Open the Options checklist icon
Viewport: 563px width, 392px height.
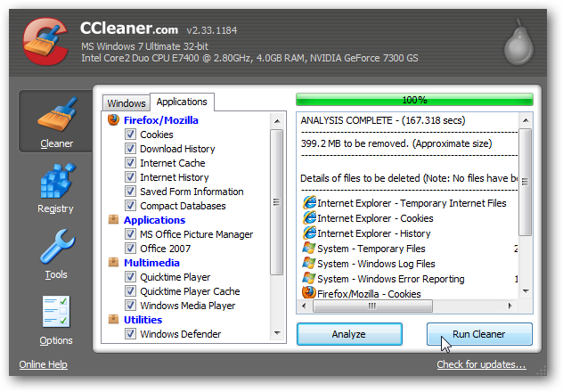tap(56, 311)
